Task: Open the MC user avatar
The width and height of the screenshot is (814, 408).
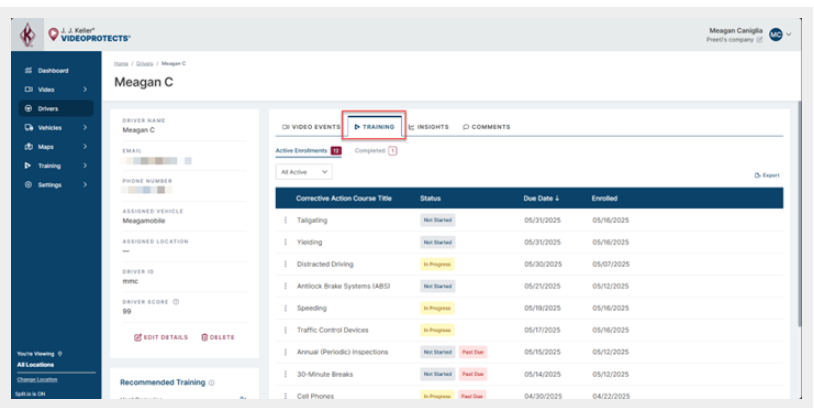Action: point(776,35)
